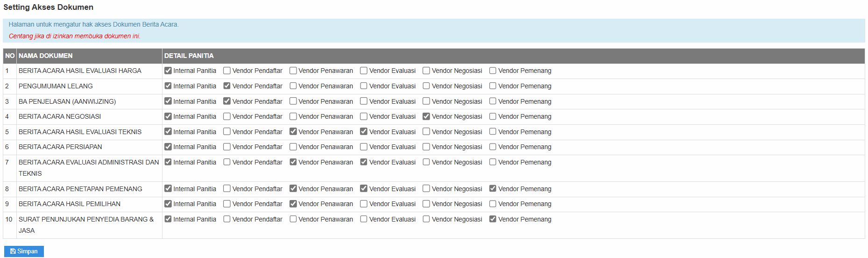Screen dimensions: 868x258
Task: Disable Vendor Pendaftar for BA Penjelasan (Aanwijzing)
Action: click(227, 101)
